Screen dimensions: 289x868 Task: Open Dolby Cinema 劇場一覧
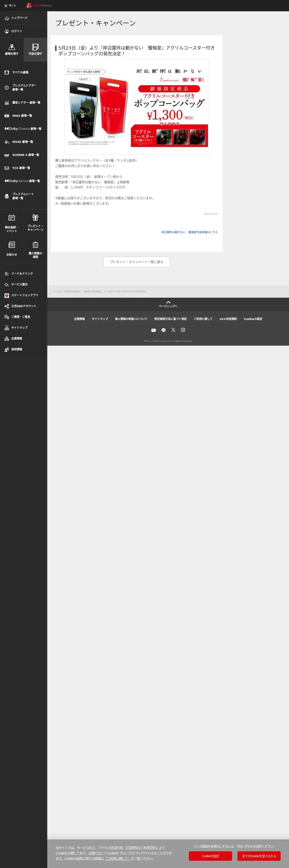tap(24, 129)
